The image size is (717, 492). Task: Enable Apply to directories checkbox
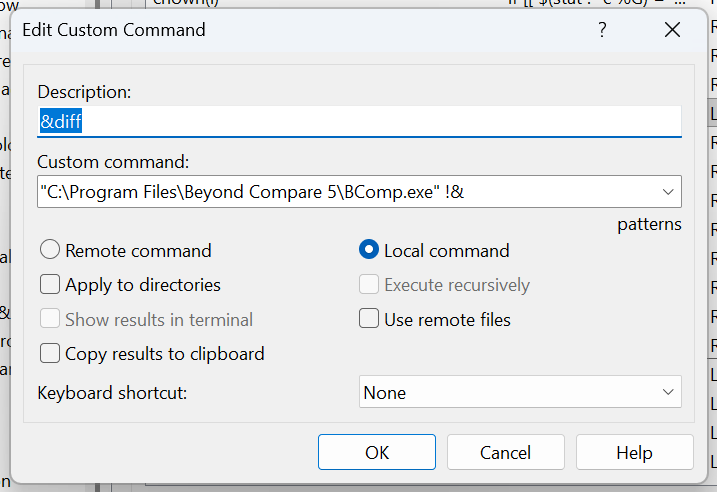(51, 285)
